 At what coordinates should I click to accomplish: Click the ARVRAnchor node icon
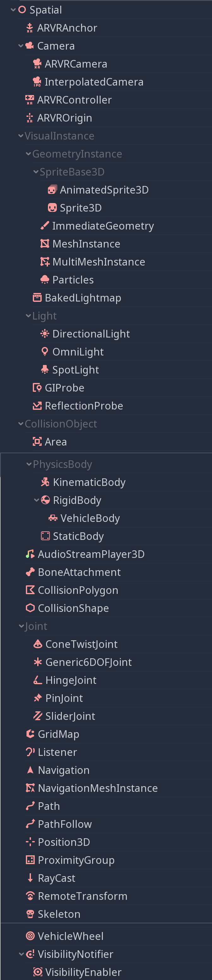tap(30, 28)
